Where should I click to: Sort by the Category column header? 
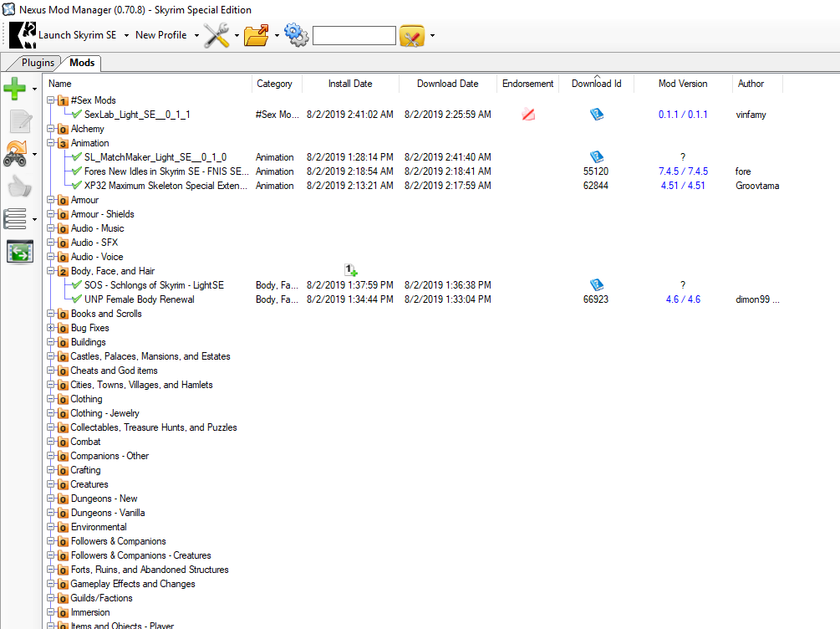coord(277,84)
